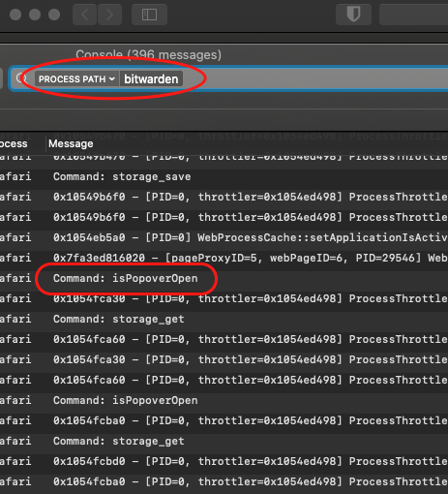
Task: Sort by the Message column header
Action: [71, 143]
